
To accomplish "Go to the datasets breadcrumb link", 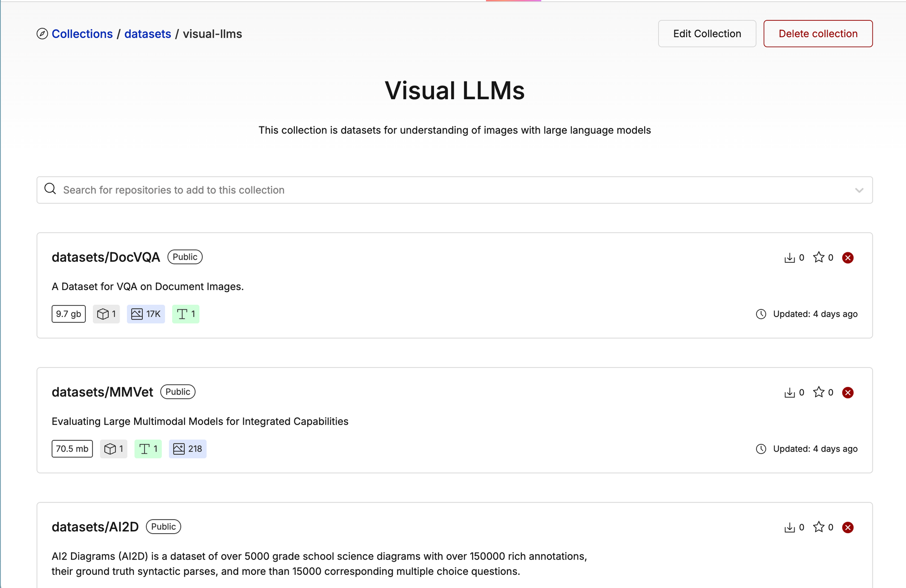I will click(x=148, y=34).
